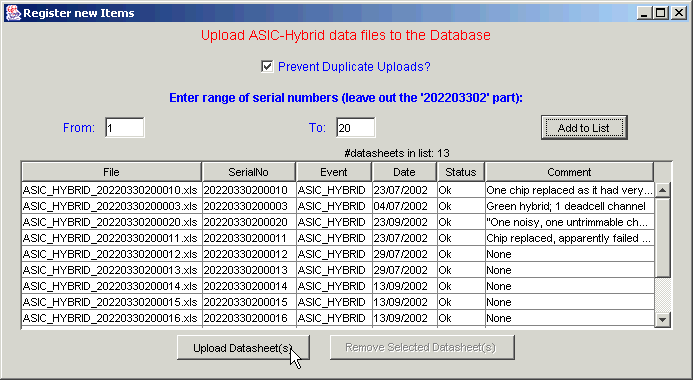Select row ASIC_HYBRID_20220330200016.xls
This screenshot has height=380, width=693.
[338, 318]
